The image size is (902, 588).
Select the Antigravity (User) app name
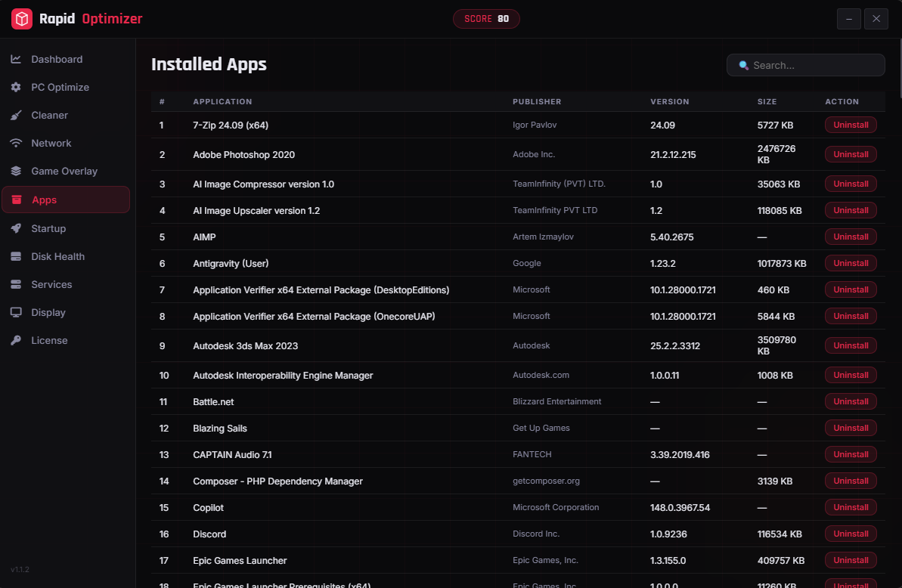[x=231, y=263]
